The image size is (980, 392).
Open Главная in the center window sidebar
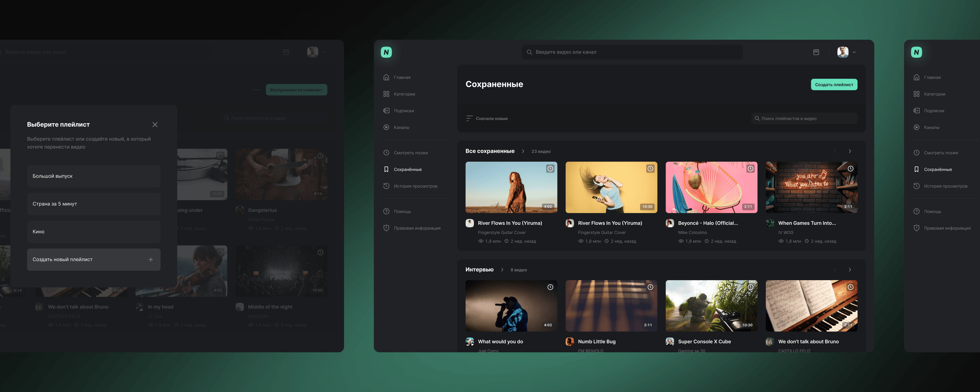coord(397,78)
